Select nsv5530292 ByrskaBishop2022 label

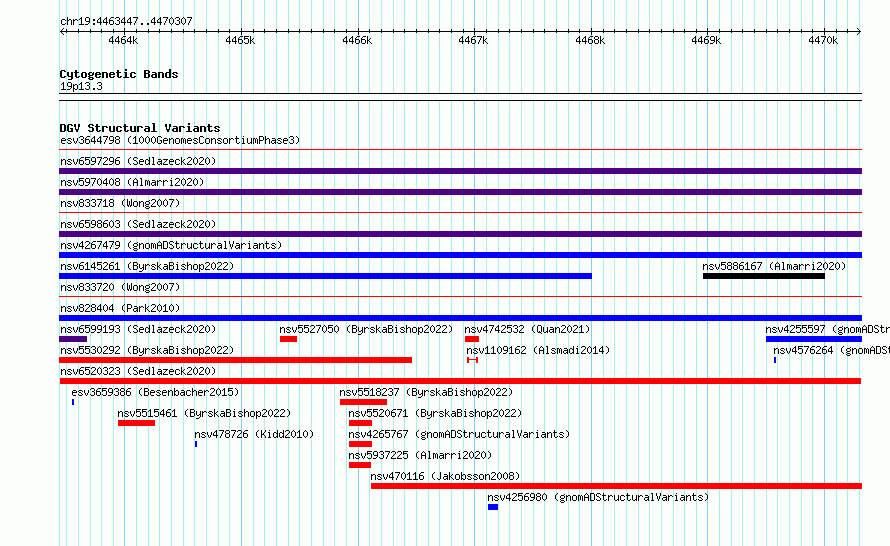(147, 350)
